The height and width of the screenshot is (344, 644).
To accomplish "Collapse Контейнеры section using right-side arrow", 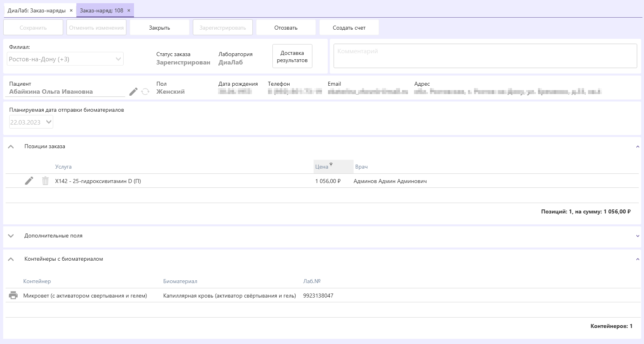I will click(638, 259).
